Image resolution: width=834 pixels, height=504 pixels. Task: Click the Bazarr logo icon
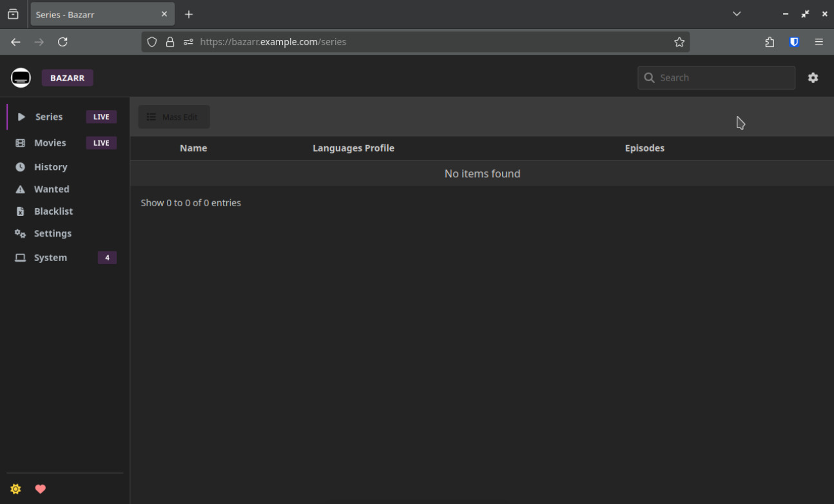click(21, 78)
